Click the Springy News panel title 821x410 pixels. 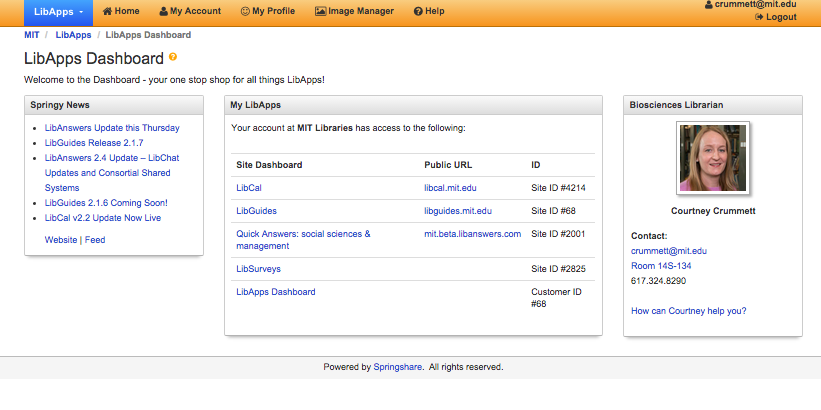(x=60, y=105)
